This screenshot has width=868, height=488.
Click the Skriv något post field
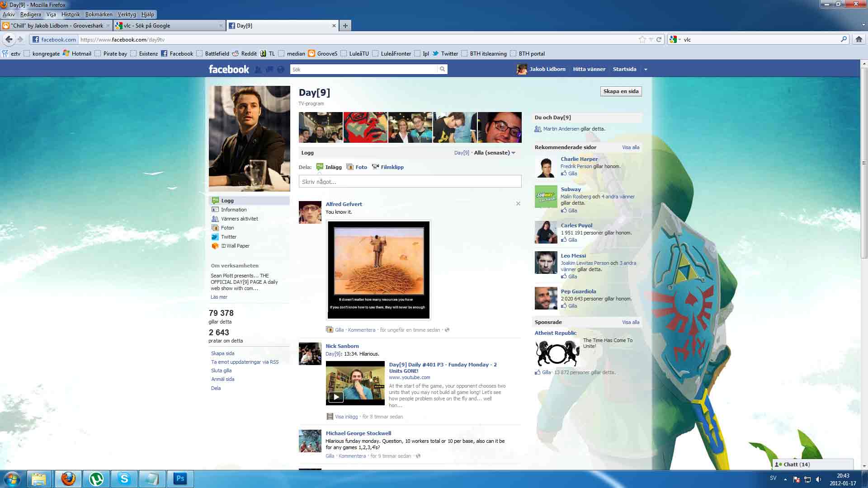(x=410, y=182)
